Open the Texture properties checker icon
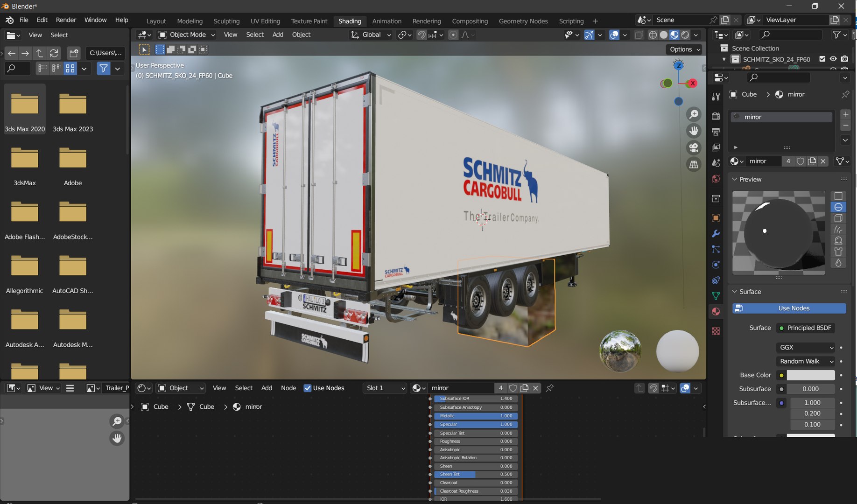This screenshot has width=857, height=504. 716,331
